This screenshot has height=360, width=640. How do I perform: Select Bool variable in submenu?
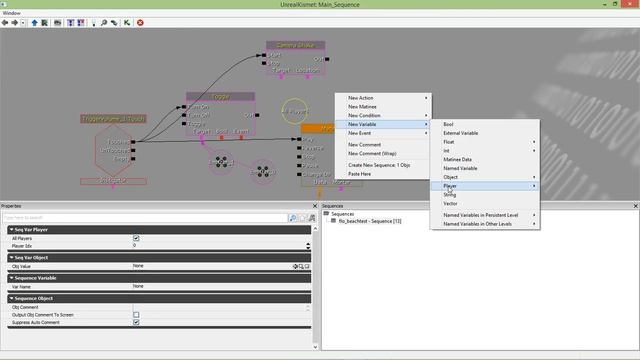tap(485, 124)
